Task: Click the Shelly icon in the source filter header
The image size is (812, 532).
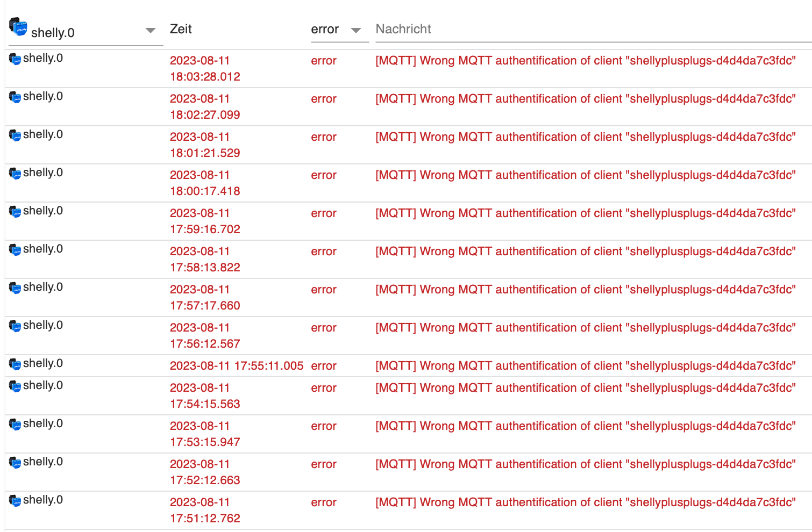Action: (x=18, y=27)
